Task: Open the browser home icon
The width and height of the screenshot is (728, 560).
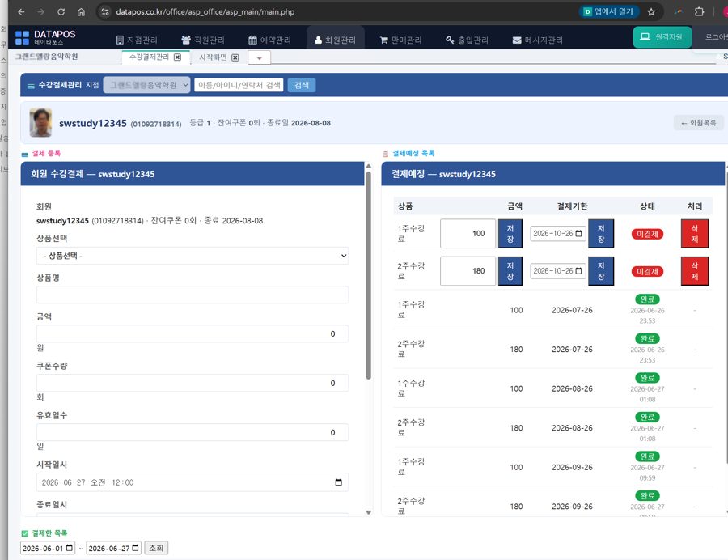Action: 81,12
